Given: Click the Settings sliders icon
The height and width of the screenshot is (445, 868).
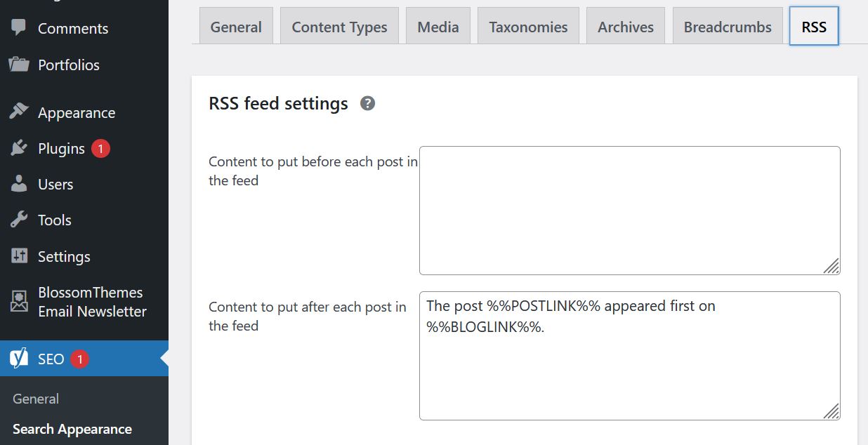Looking at the screenshot, I should [x=19, y=256].
